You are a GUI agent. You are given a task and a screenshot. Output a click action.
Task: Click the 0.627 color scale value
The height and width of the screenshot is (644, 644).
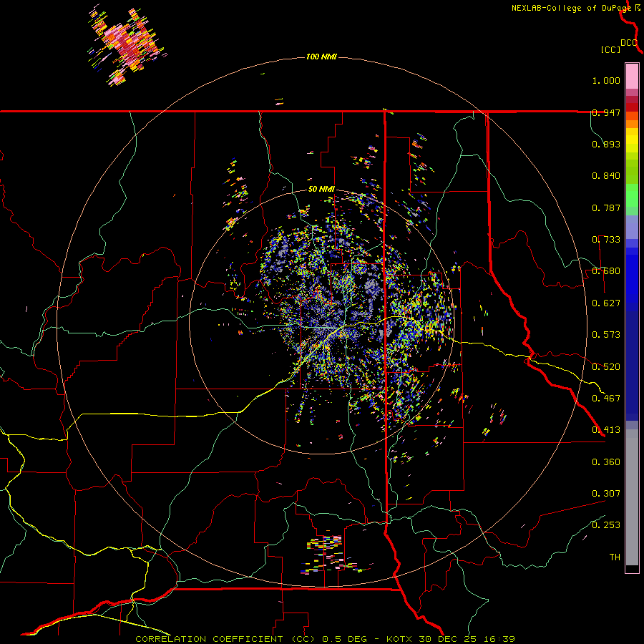coord(606,303)
